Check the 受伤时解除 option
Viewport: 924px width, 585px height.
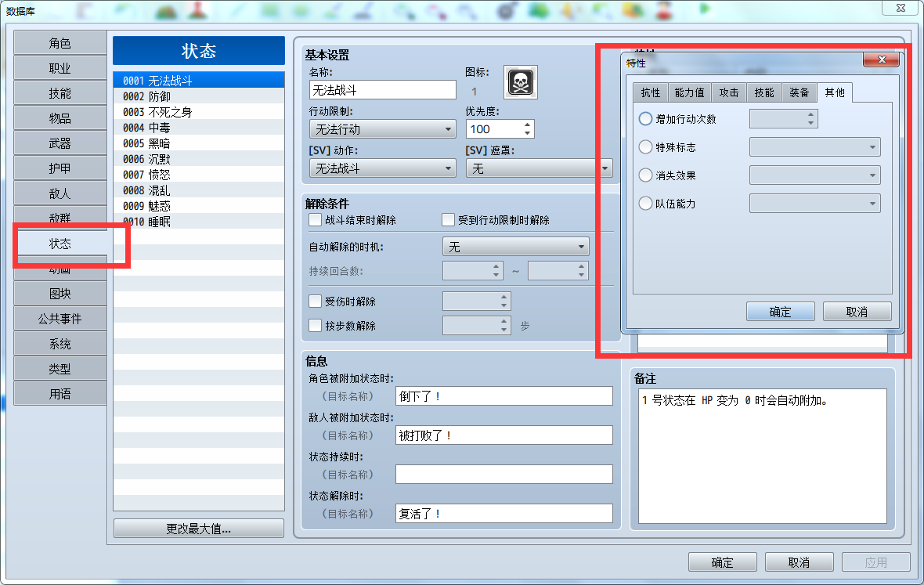[316, 302]
